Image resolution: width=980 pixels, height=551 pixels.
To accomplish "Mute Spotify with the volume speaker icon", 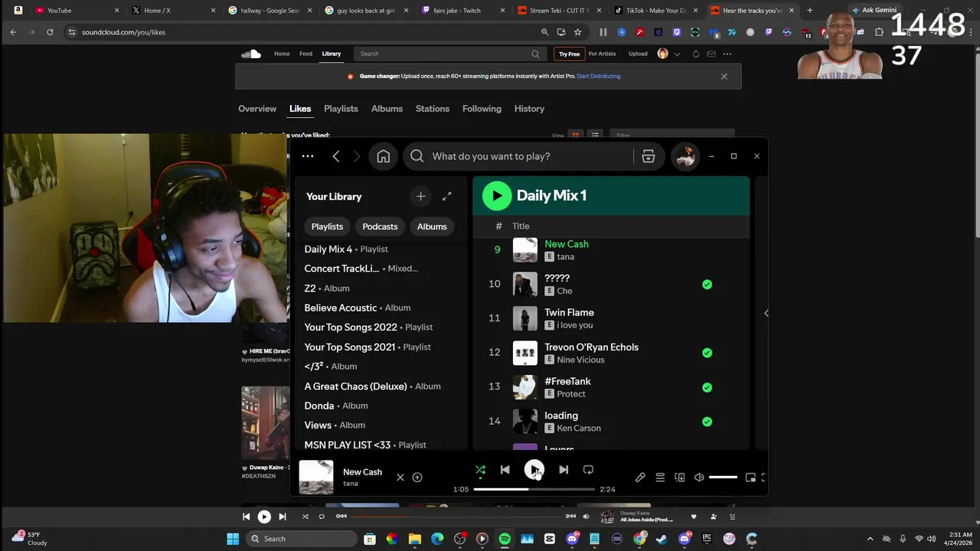I will pyautogui.click(x=699, y=478).
